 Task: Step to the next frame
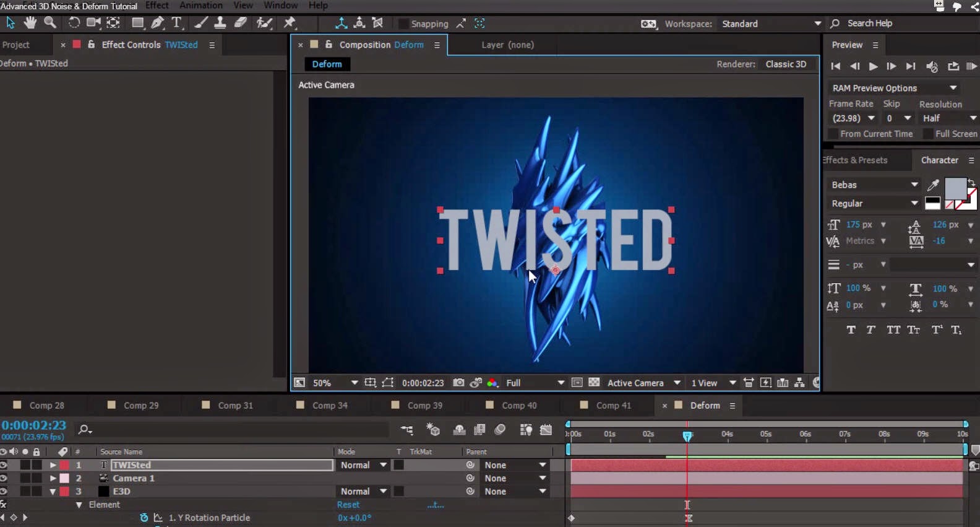pos(892,66)
